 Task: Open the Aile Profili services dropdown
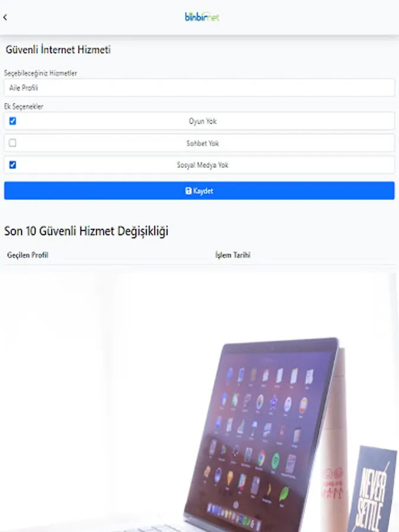pyautogui.click(x=200, y=88)
